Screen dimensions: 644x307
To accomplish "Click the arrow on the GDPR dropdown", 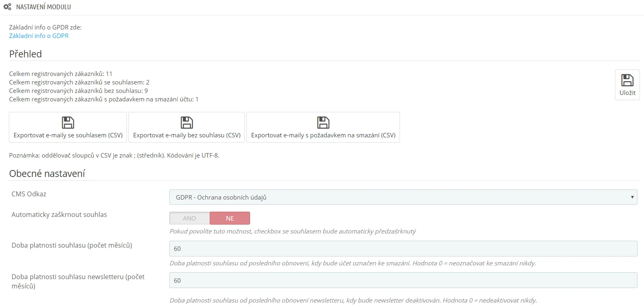I will [632, 197].
